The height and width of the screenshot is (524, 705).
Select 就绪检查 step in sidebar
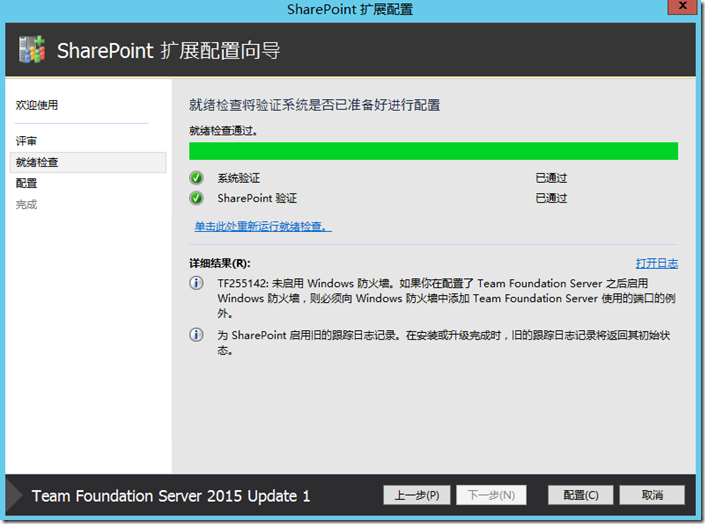(x=88, y=162)
